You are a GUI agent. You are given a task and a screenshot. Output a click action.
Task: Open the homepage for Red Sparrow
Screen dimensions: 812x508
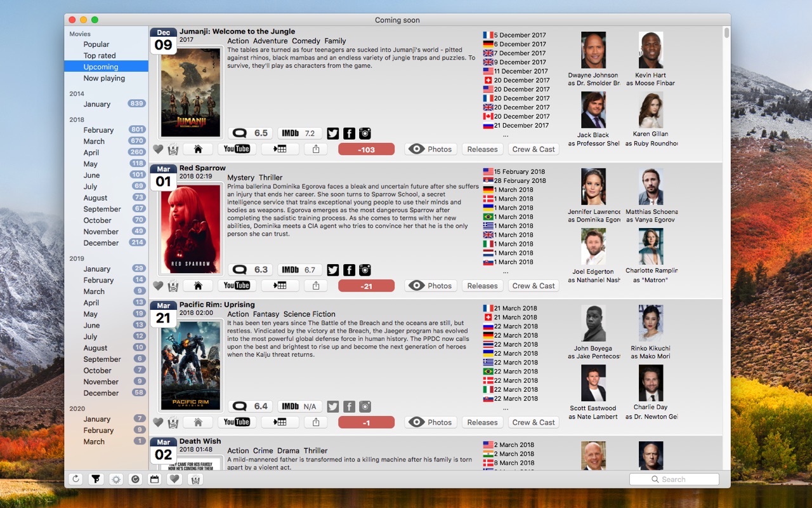point(198,286)
